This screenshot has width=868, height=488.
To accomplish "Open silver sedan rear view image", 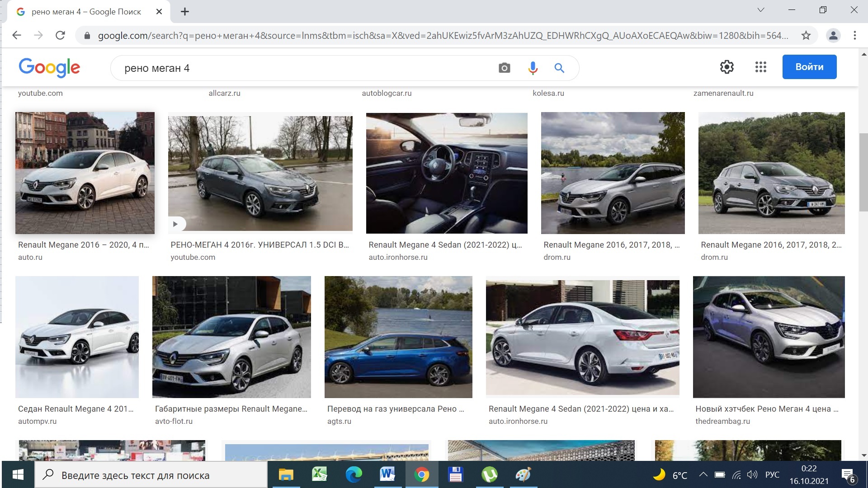I will [583, 337].
